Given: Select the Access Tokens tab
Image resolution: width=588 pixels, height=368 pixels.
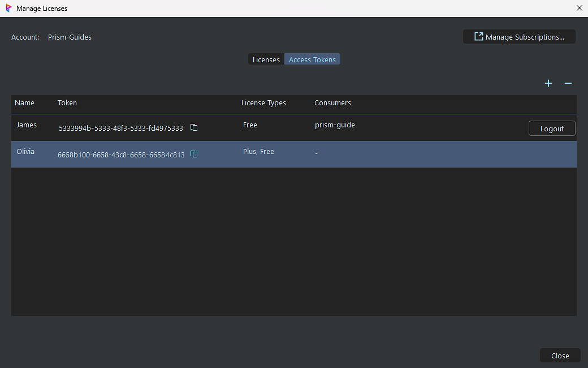Looking at the screenshot, I should point(312,59).
